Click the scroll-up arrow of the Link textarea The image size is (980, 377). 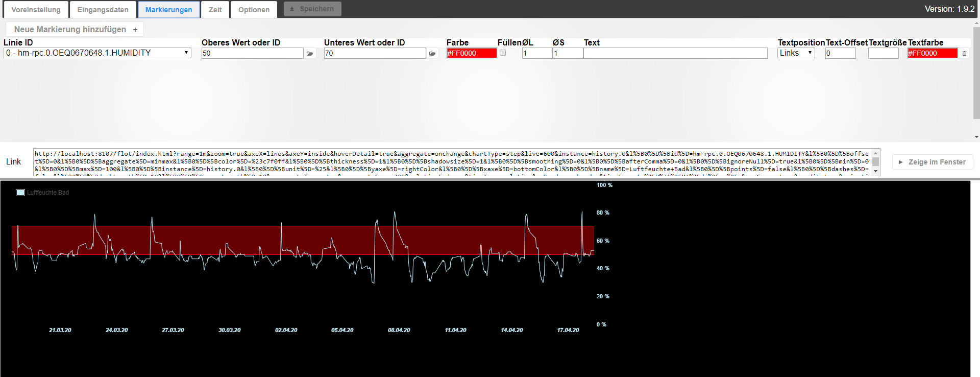[876, 153]
